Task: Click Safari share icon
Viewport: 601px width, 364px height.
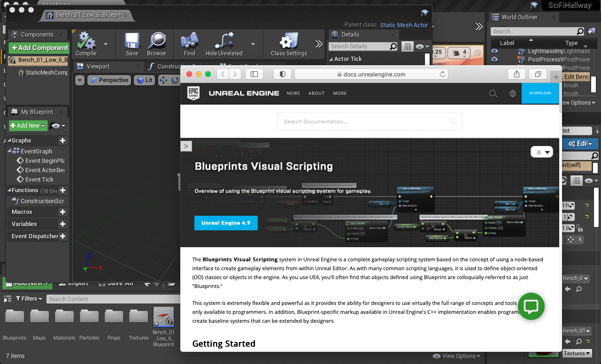Action: [516, 74]
